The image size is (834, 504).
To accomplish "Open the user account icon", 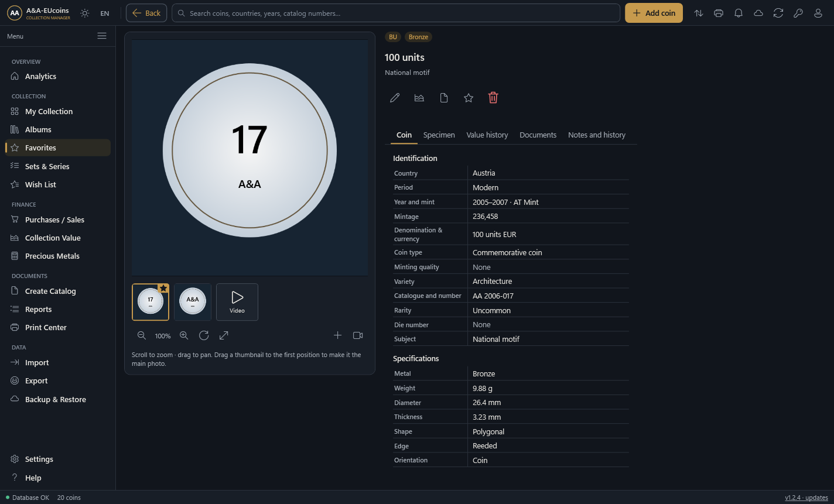I will pyautogui.click(x=818, y=13).
